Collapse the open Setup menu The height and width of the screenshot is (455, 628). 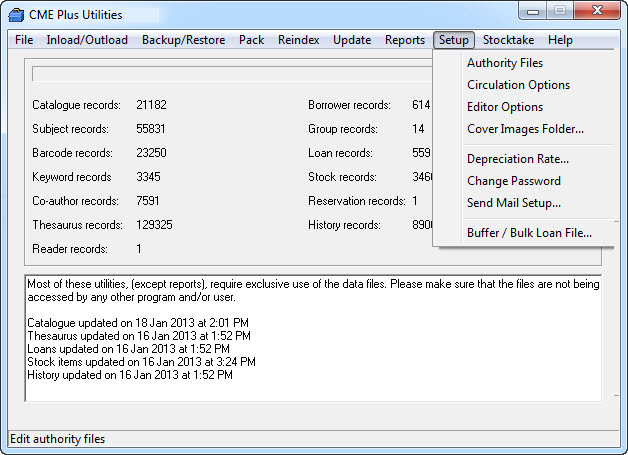pos(453,40)
